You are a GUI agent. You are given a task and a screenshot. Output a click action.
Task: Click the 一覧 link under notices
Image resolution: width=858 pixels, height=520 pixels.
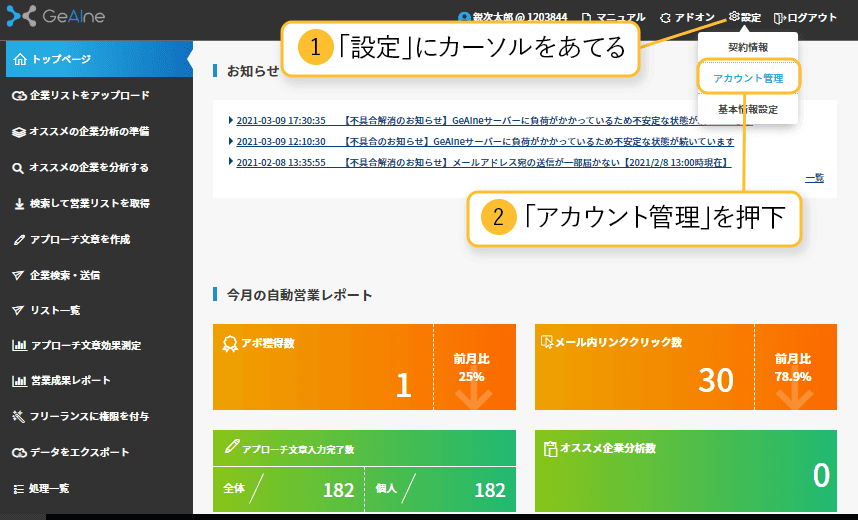(814, 178)
